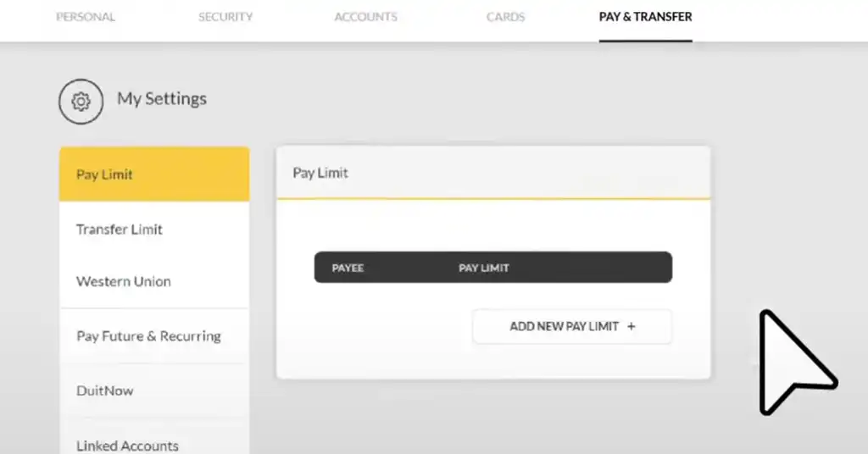The height and width of the screenshot is (454, 868).
Task: Click the My Settings gear icon
Action: click(x=81, y=102)
